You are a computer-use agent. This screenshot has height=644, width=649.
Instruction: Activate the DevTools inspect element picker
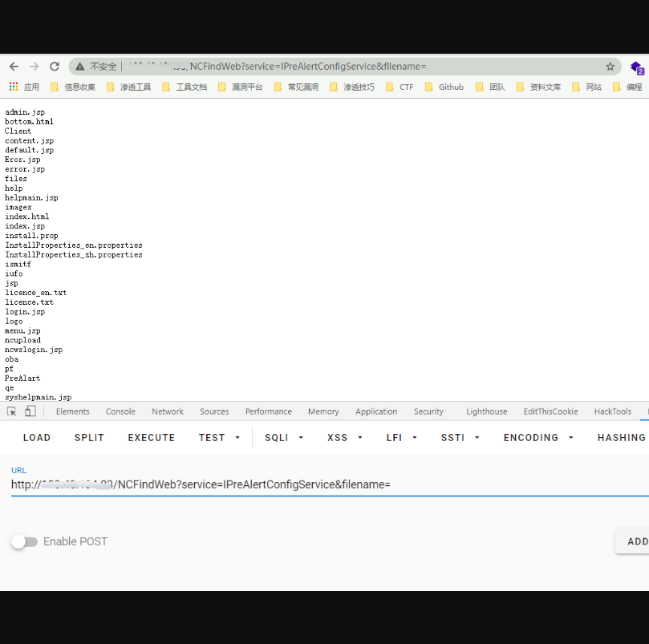[11, 411]
